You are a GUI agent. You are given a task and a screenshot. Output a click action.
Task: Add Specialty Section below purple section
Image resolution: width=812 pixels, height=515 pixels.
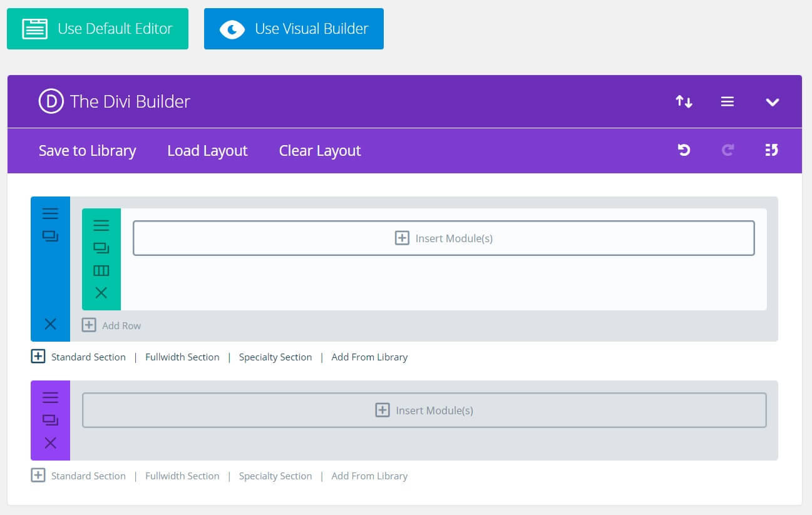pos(275,476)
